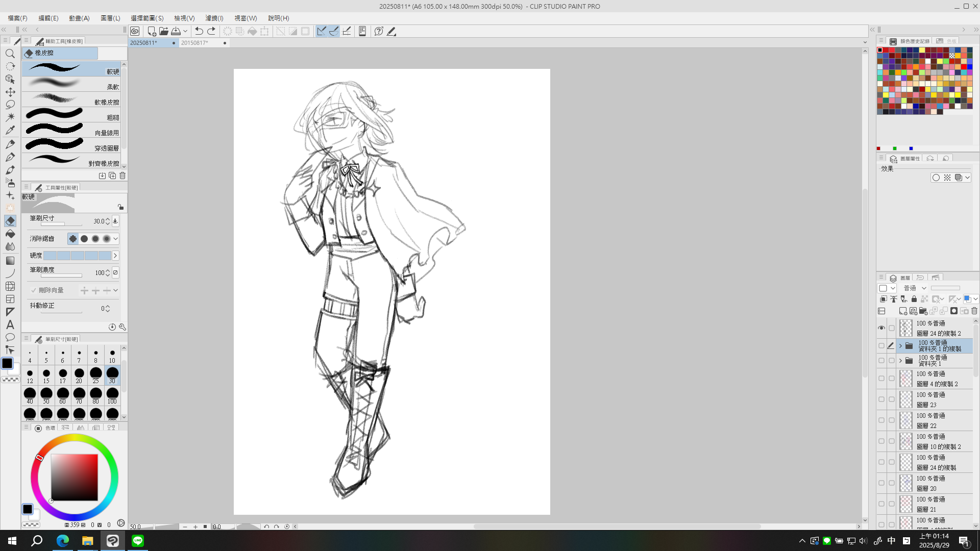Choose brush size preset 50
This screenshot has width=980, height=551.
coord(46,395)
